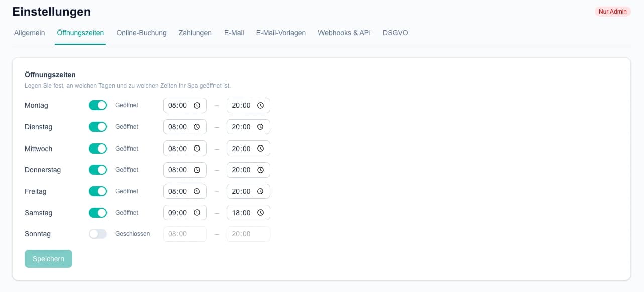Viewport: 644px width, 292px height.
Task: Click the Nur Admin badge
Action: click(612, 12)
